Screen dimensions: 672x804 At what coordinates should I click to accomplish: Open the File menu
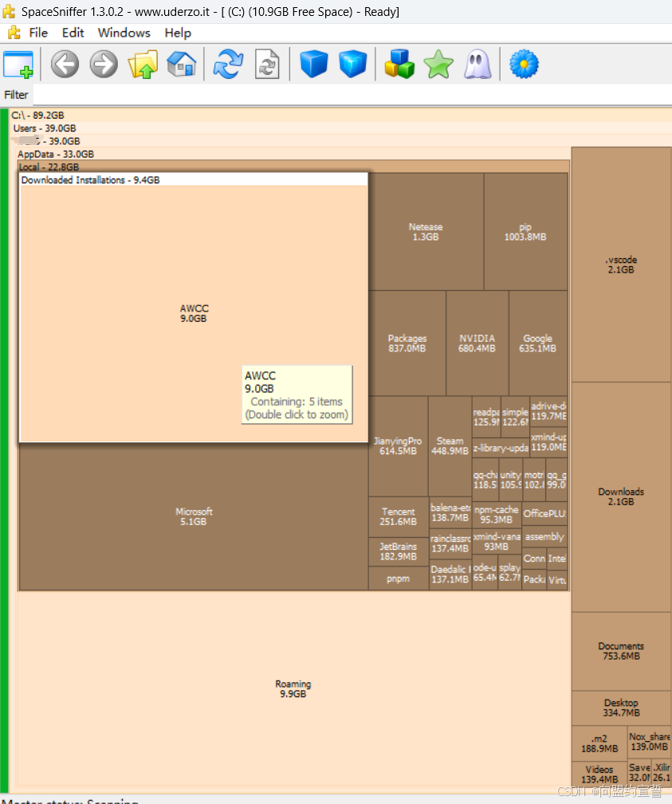pyautogui.click(x=38, y=33)
